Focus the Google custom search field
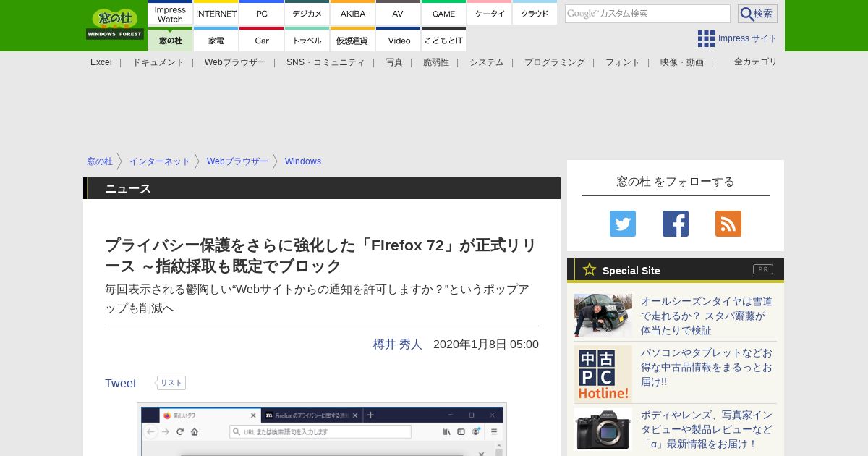The height and width of the screenshot is (456, 868). (647, 14)
